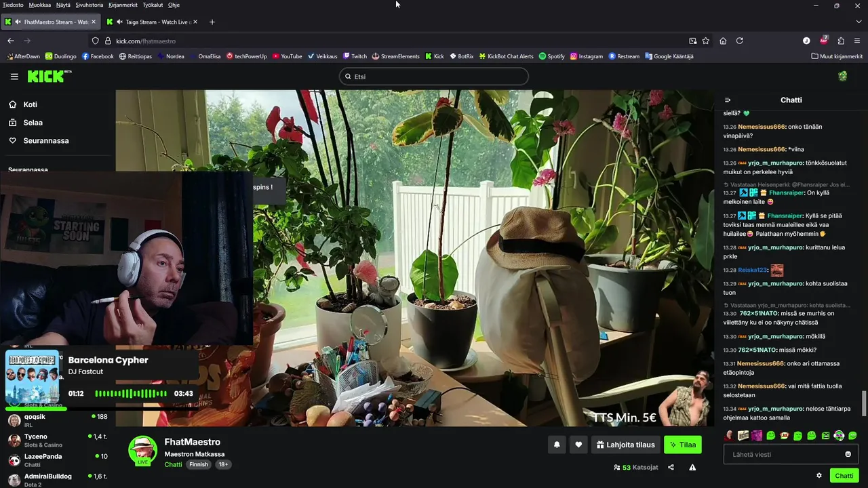The height and width of the screenshot is (488, 868).
Task: Open the Ohje menu
Action: 174,5
